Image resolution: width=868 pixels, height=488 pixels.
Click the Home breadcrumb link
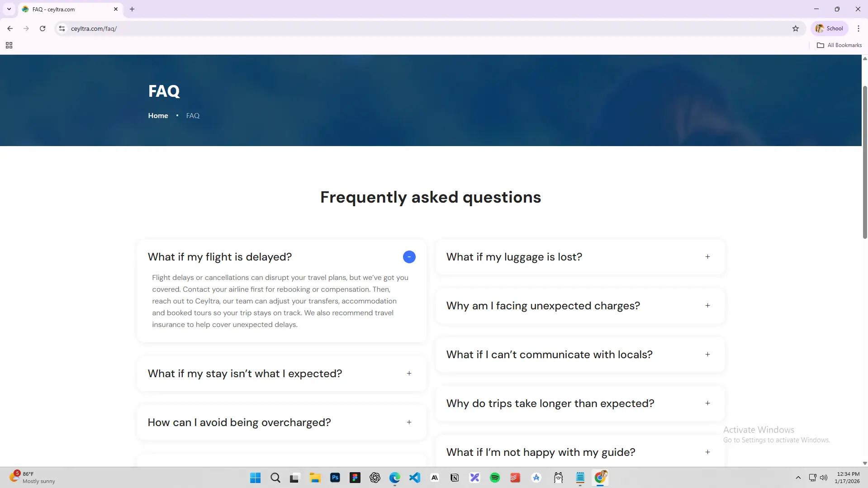tap(158, 116)
